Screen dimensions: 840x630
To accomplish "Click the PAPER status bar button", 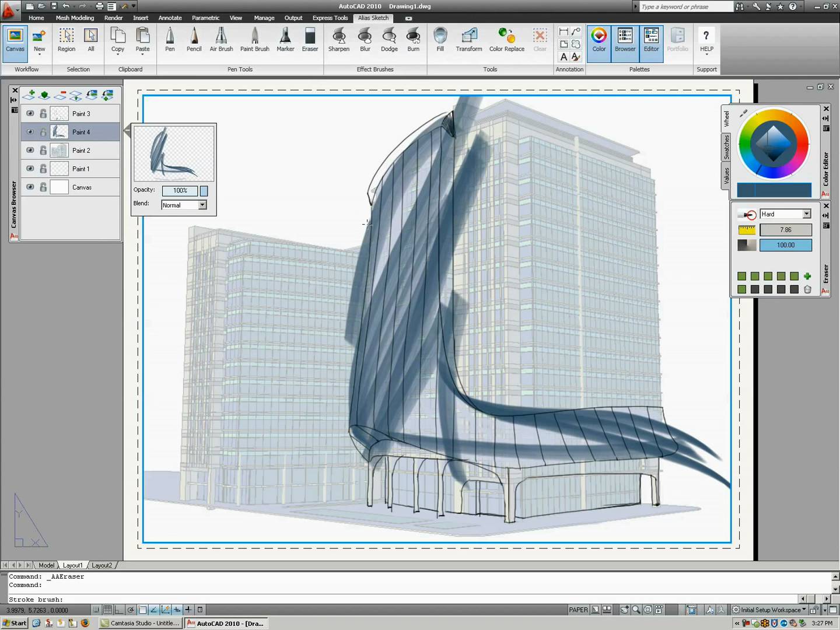I will [578, 610].
